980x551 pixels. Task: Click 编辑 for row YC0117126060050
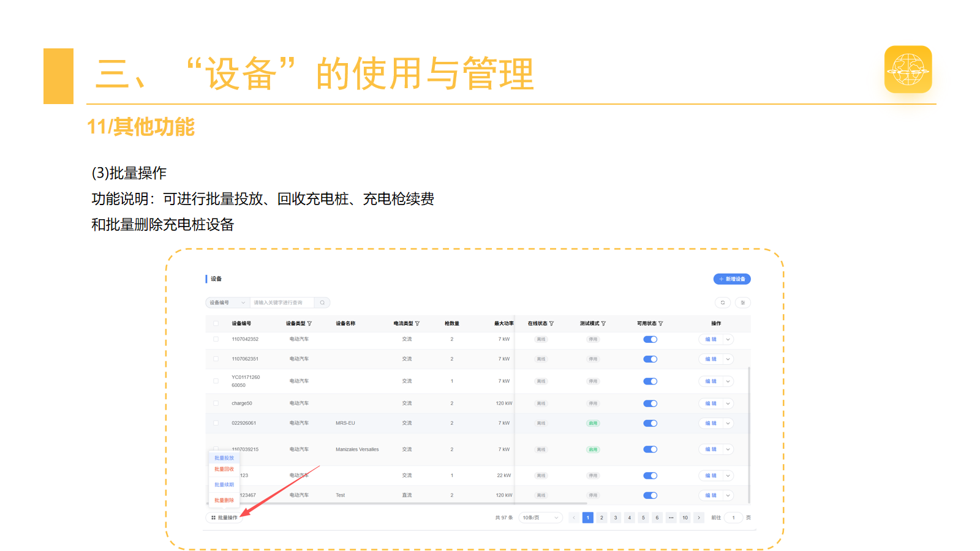710,381
